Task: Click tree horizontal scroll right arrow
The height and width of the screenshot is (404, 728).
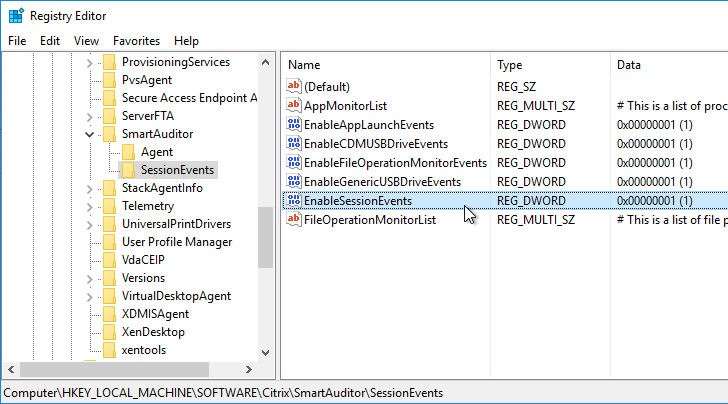Action: (249, 370)
